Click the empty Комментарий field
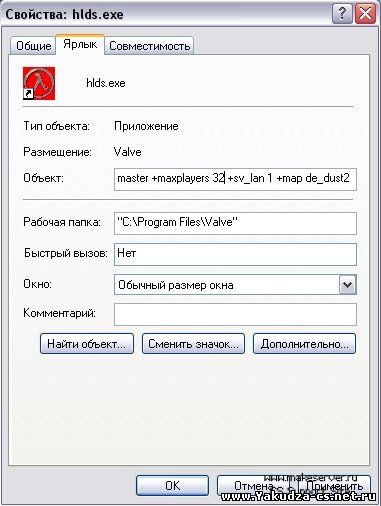Screen dimensions: 381x506 [x=235, y=314]
